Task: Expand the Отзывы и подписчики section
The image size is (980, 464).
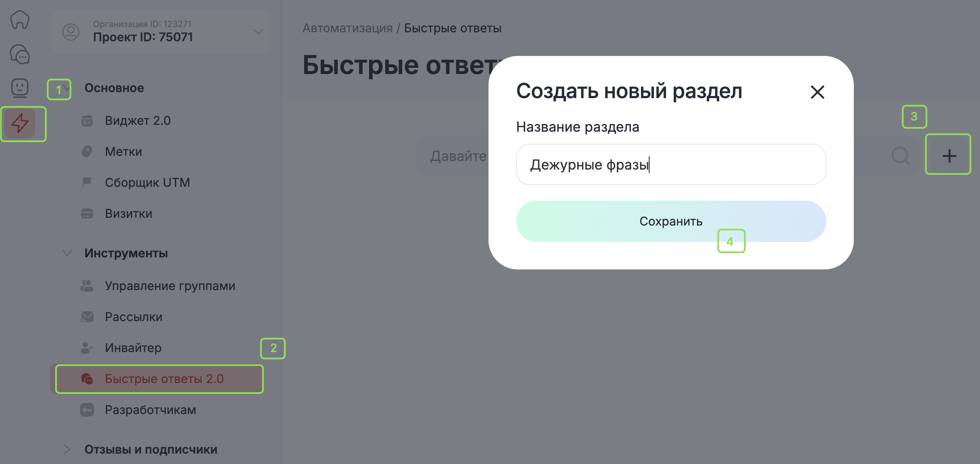Action: [x=67, y=449]
